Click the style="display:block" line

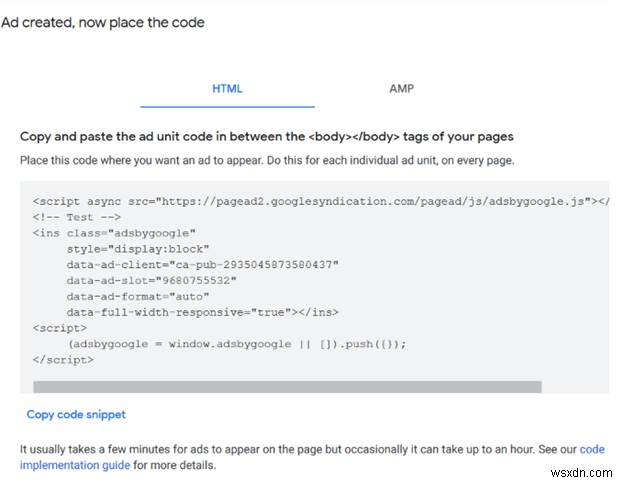click(138, 249)
